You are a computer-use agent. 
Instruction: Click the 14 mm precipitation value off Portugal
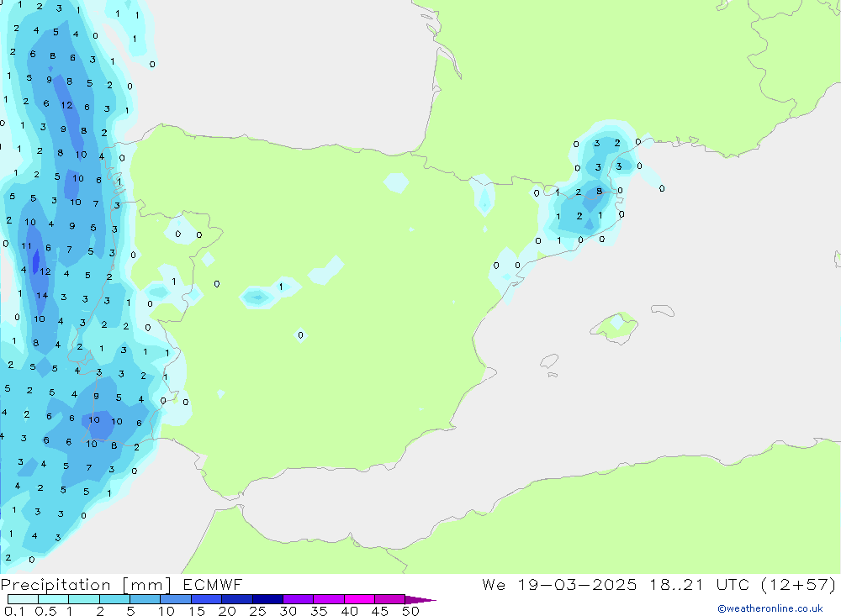click(42, 295)
